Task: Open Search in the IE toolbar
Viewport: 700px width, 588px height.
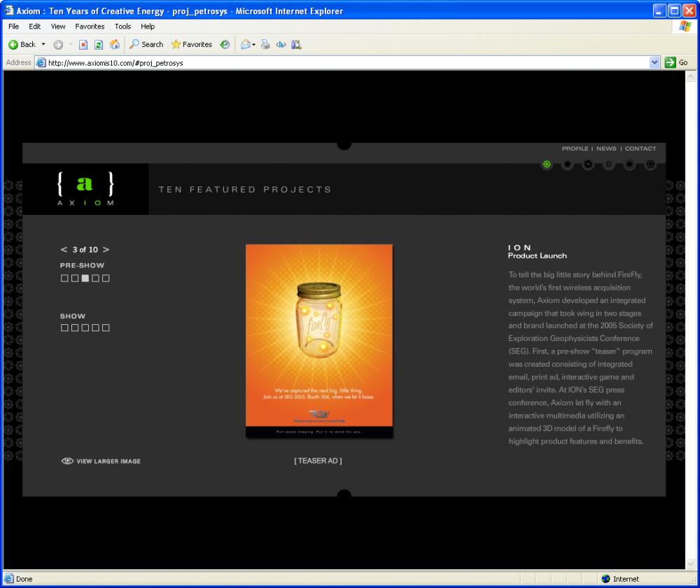Action: click(146, 44)
